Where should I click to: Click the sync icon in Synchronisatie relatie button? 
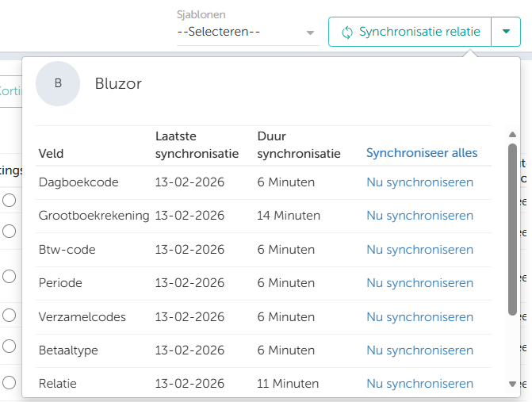click(346, 33)
